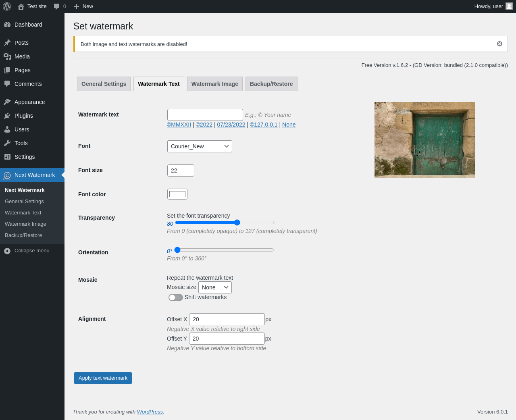Switch to the Watermark Image tab
Viewport: 516px width, 420px height.
(215, 84)
